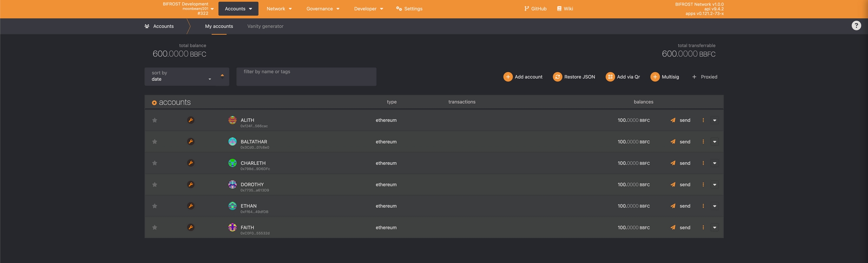The image size is (868, 263).
Task: Toggle the favorite star for FAITH
Action: pyautogui.click(x=155, y=228)
